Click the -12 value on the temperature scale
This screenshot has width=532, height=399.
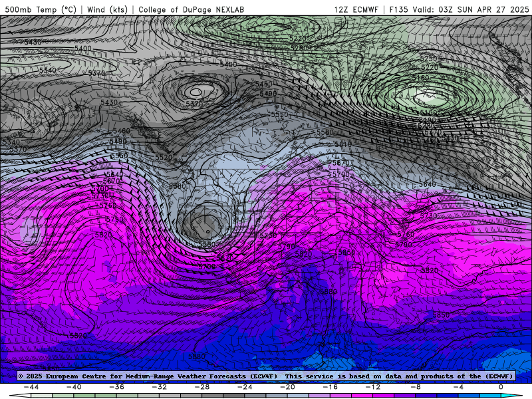(373, 387)
